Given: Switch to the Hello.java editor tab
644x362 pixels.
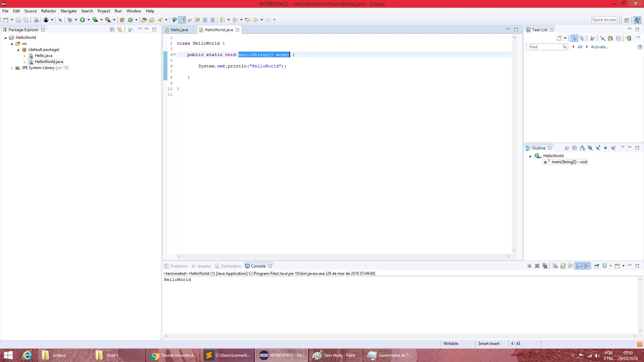Looking at the screenshot, I should (179, 30).
